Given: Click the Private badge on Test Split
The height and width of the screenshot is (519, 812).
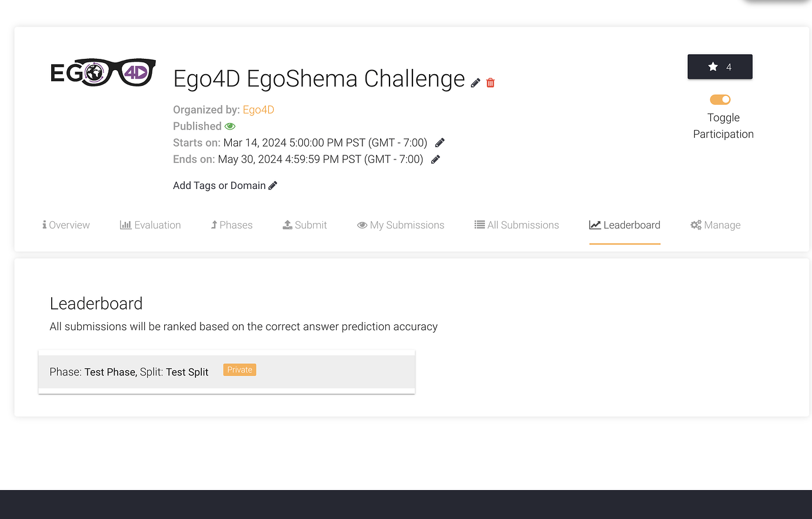Looking at the screenshot, I should pyautogui.click(x=239, y=370).
